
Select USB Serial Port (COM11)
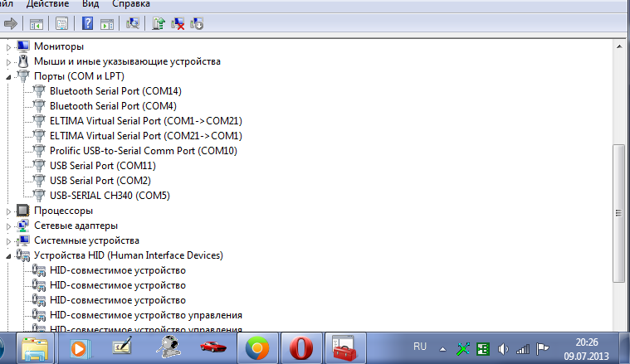103,166
